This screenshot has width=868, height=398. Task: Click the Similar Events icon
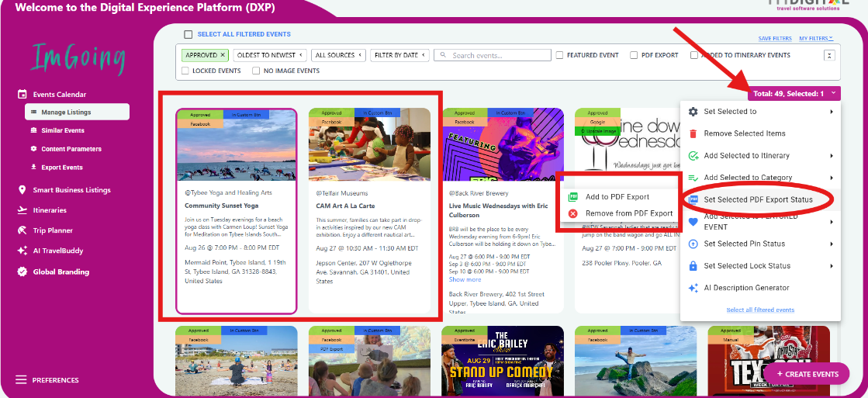coord(34,130)
